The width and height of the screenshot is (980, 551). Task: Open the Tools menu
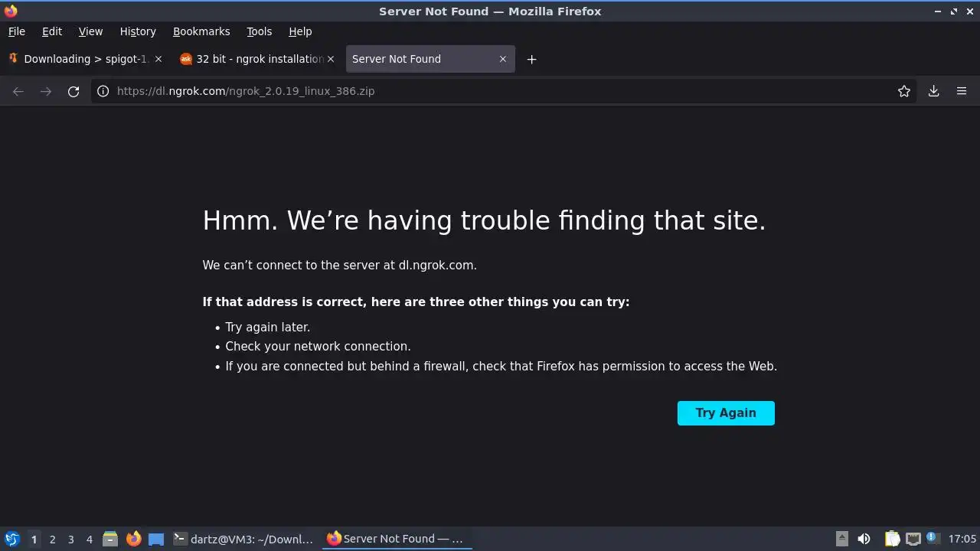pos(259,31)
